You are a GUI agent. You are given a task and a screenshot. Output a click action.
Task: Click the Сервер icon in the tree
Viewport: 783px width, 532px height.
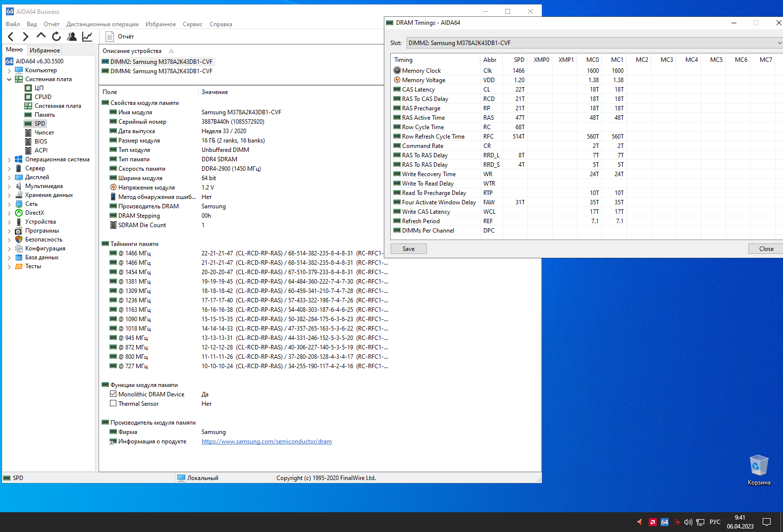click(19, 168)
